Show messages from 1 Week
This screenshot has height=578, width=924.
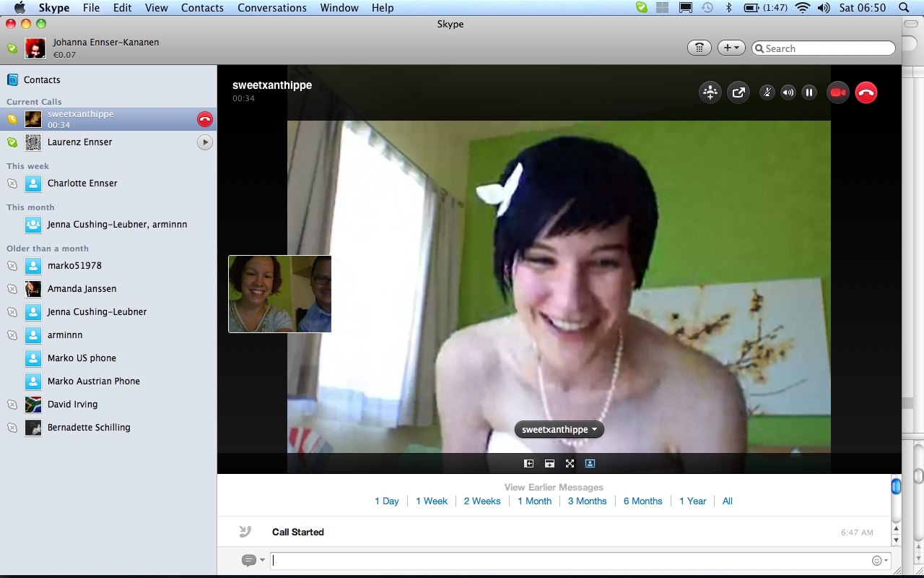432,501
